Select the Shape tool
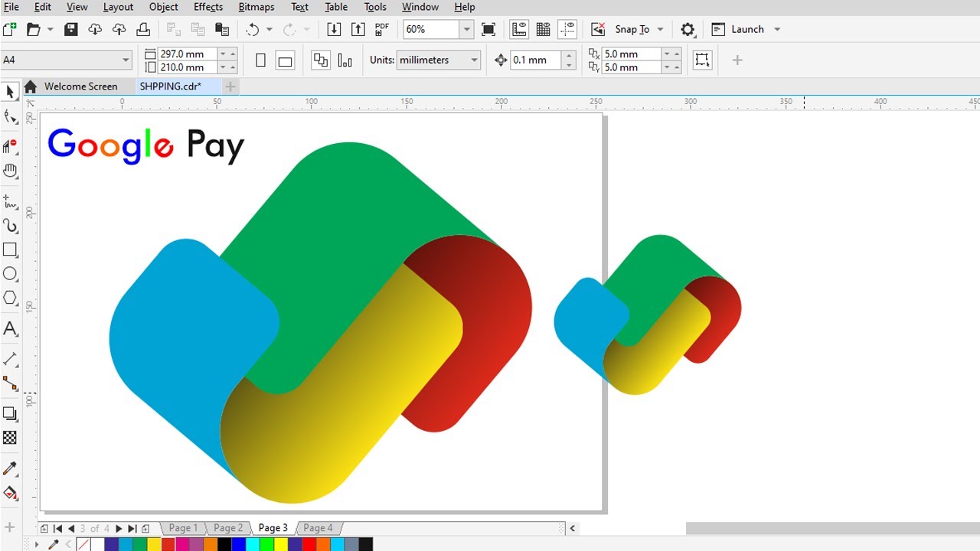 click(10, 117)
